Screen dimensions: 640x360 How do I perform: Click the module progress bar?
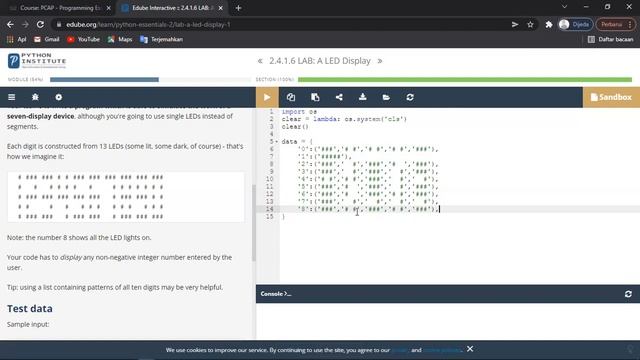tap(150, 80)
